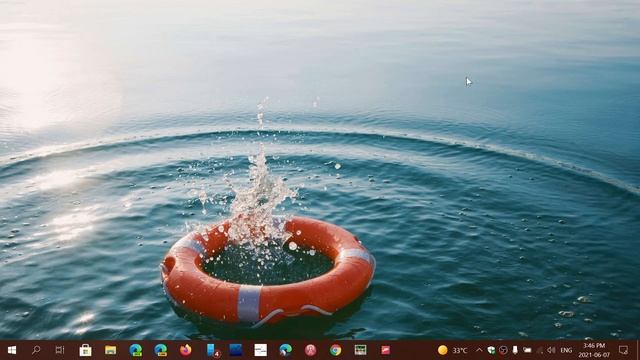
Task: Open red square taskbar app
Action: pos(385,350)
